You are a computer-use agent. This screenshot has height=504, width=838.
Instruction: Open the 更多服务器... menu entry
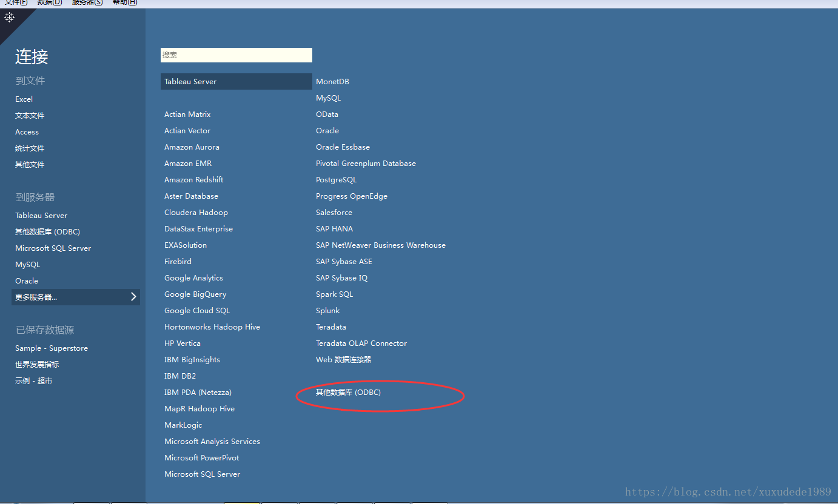tap(76, 297)
